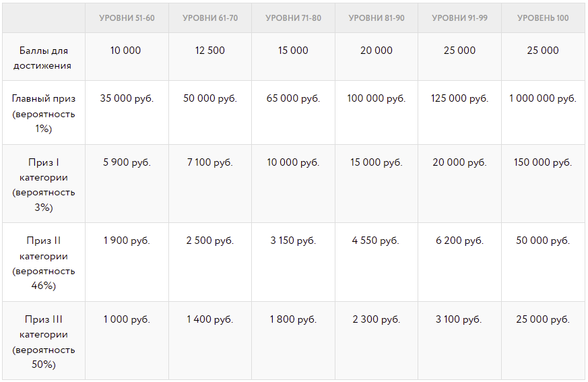Screen dimensions: 588x382
Task: Select the "Главный приз" row label
Action: coord(44,98)
